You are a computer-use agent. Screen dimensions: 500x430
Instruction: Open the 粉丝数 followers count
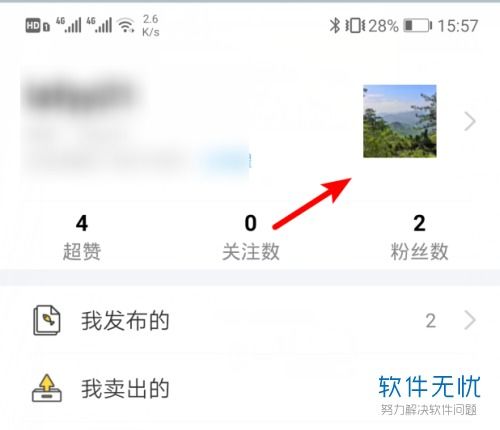click(x=419, y=237)
